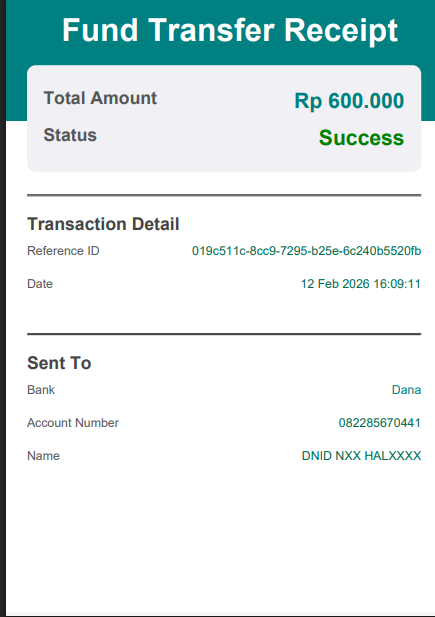Click the Account Number label
Viewport: 435px width, 617px height.
point(73,423)
